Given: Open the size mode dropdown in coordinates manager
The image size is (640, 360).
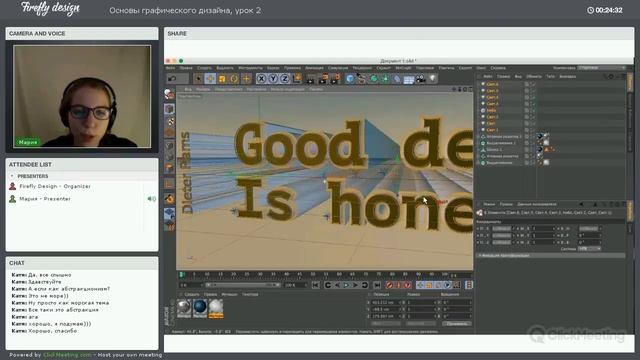Looking at the screenshot, I should pos(420,324).
